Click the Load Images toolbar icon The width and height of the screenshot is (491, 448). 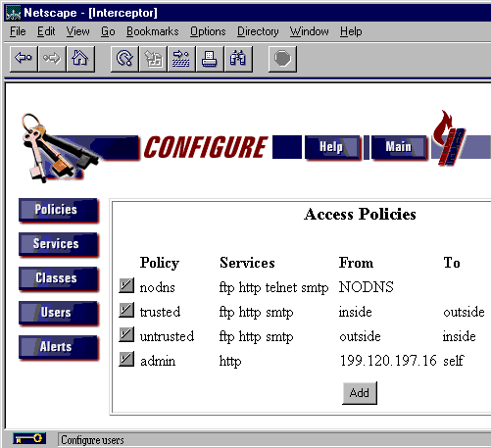coord(153,59)
